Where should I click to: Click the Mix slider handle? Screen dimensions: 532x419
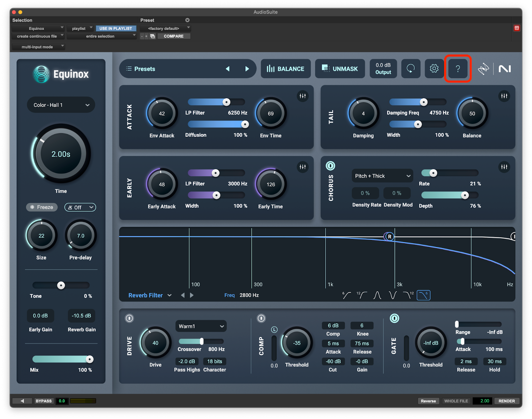point(89,359)
